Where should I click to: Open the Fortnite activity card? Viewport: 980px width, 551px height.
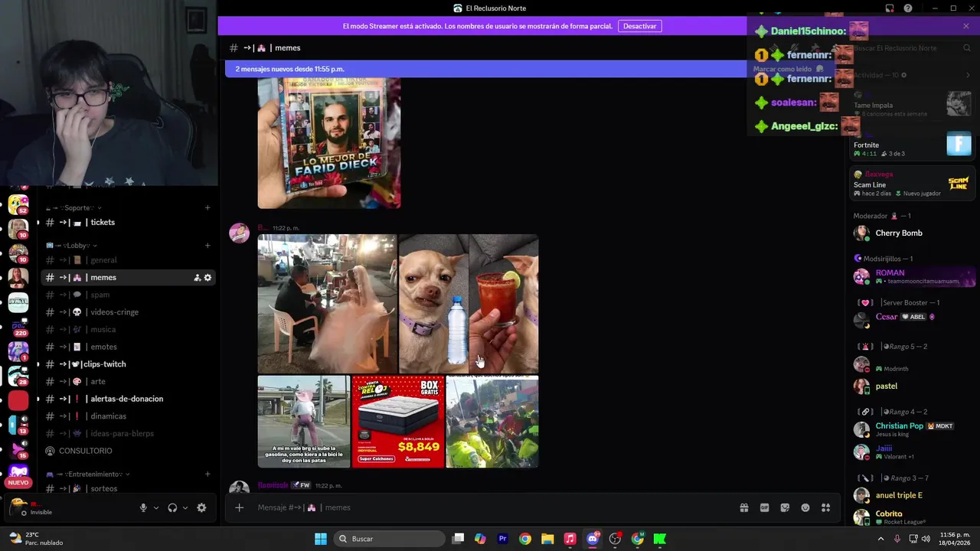[x=913, y=146]
